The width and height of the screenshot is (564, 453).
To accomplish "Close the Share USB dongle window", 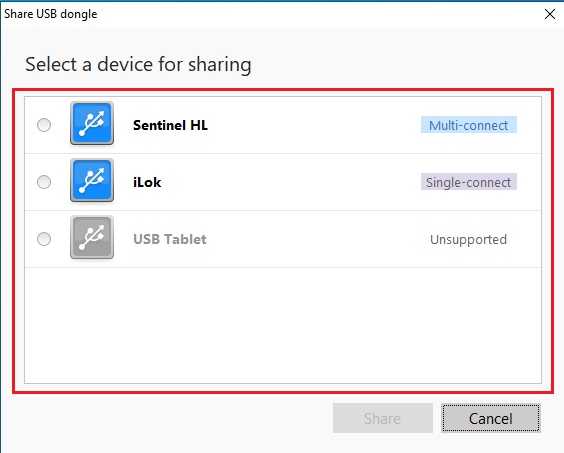I will click(550, 14).
